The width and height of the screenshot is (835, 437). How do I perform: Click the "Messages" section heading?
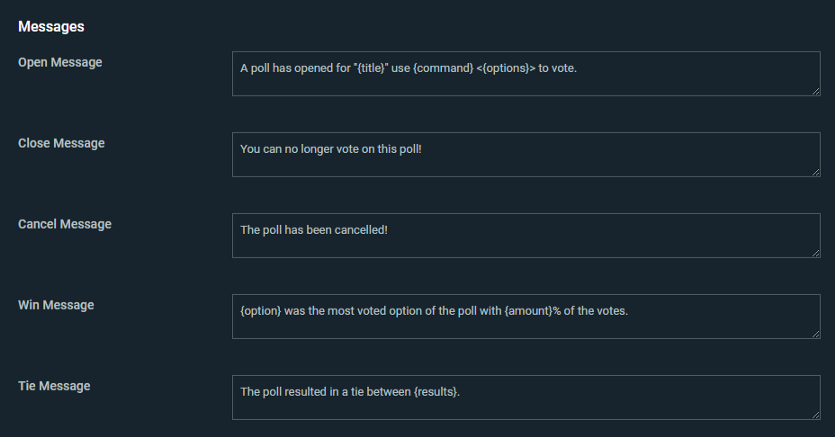(x=51, y=26)
